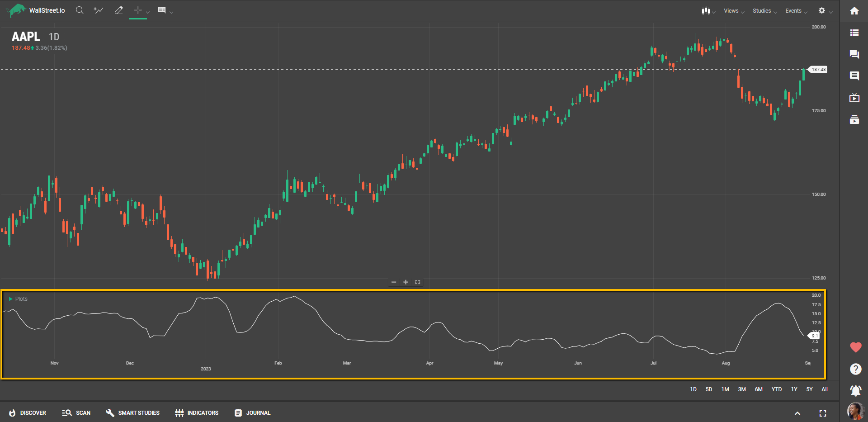The image size is (868, 422).
Task: Toggle maximize chart pane button
Action: pyautogui.click(x=418, y=282)
